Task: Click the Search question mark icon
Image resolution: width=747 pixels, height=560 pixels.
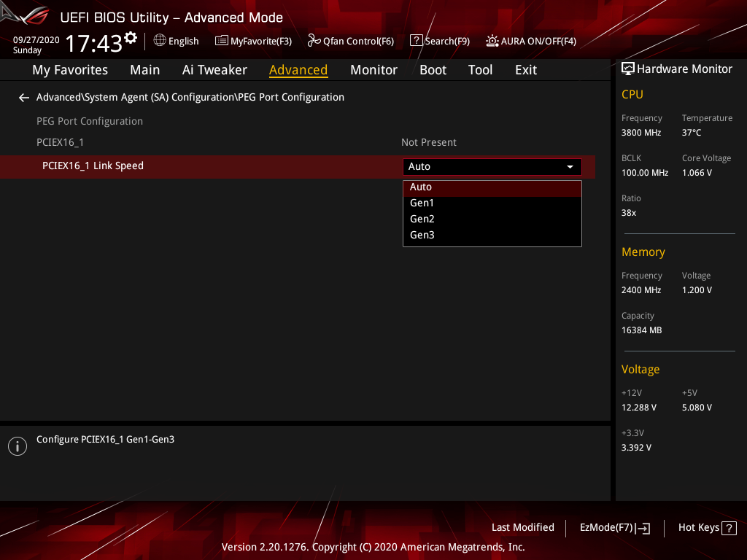Action: click(416, 41)
